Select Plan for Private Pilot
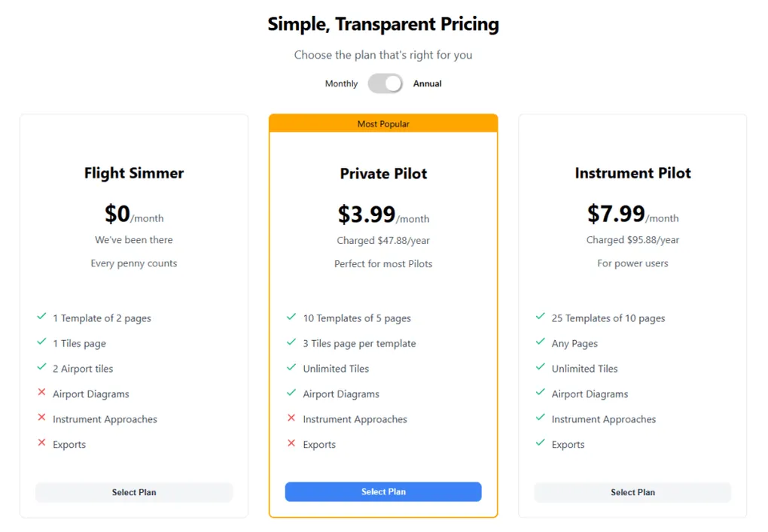768x532 pixels. pos(383,491)
